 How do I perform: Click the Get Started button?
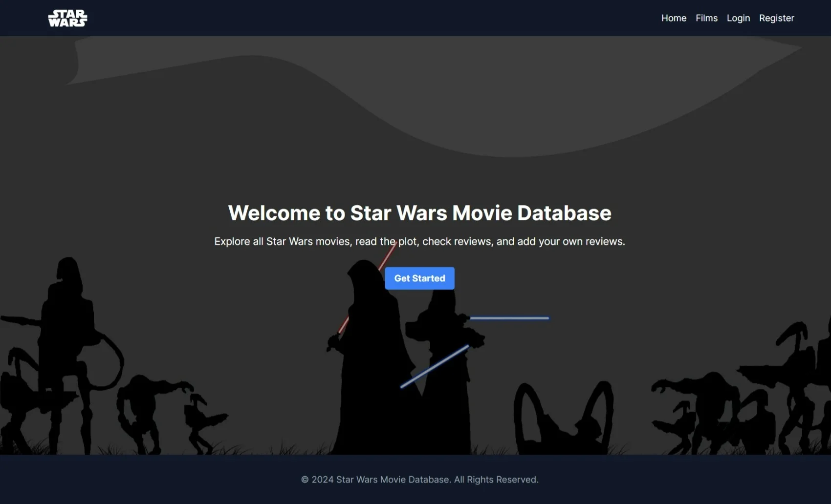coord(419,278)
